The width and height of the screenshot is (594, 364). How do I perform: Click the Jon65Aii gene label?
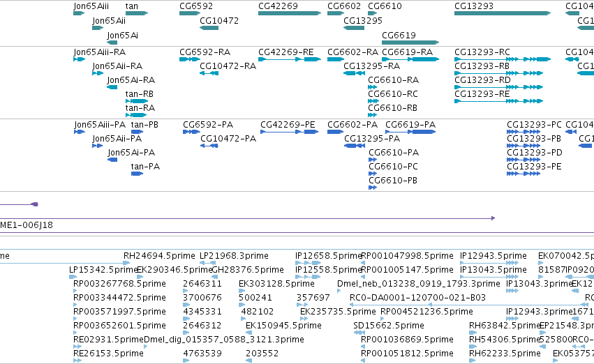pos(109,21)
